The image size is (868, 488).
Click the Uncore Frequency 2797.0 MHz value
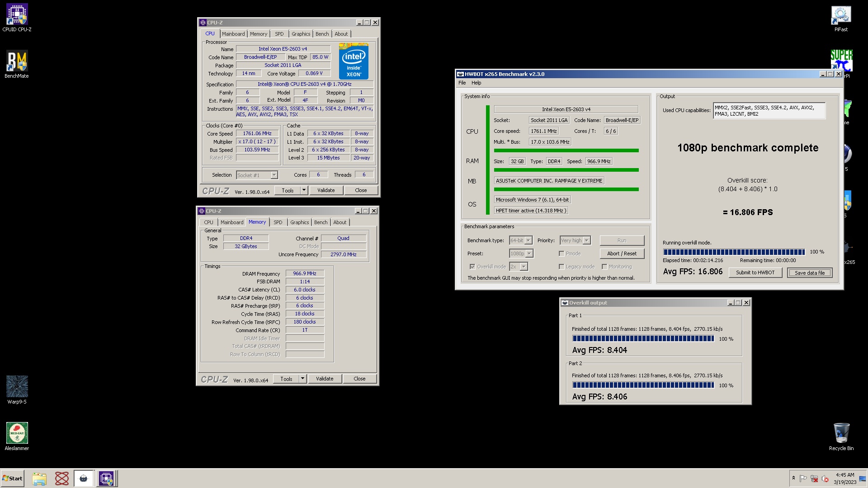tap(343, 254)
